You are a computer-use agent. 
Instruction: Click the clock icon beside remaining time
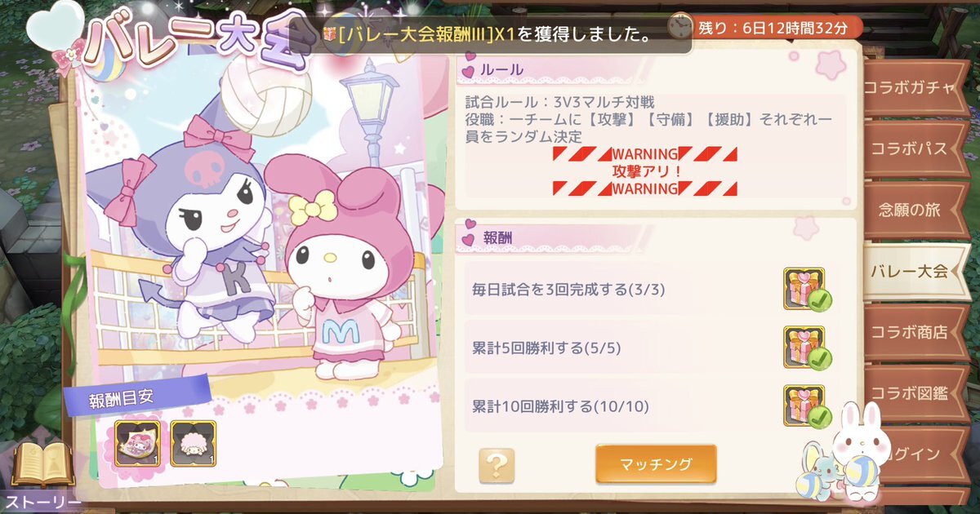point(679,27)
